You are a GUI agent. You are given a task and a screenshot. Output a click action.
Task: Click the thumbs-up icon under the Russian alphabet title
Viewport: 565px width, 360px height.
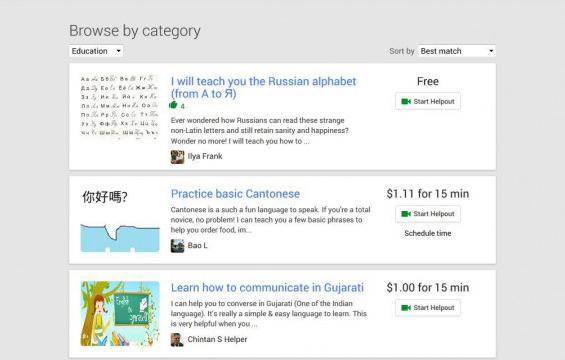173,105
